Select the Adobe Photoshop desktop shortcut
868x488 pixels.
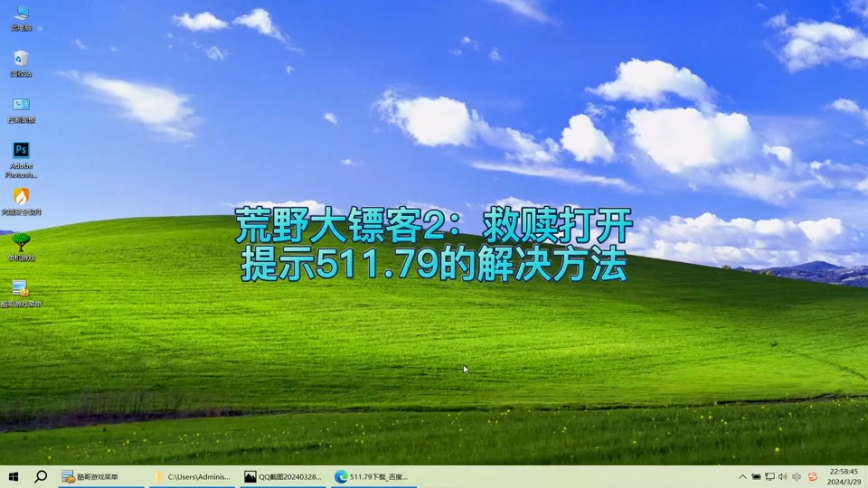21,159
